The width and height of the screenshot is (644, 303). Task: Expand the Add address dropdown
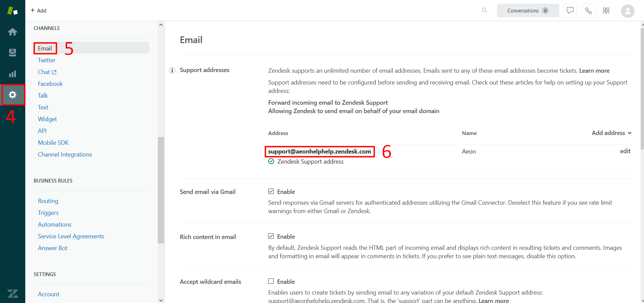pos(611,133)
